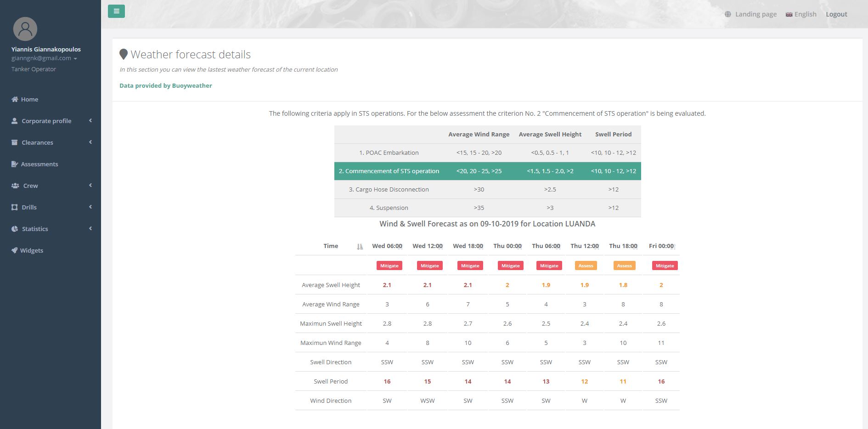Click the hamburger menu toggle button
This screenshot has height=429, width=868.
[116, 11]
